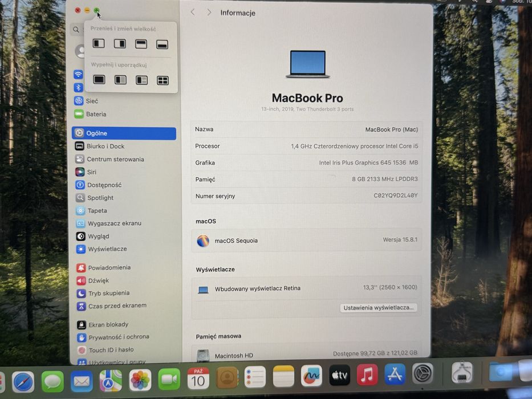Choose fill entire screen layout icon
The height and width of the screenshot is (399, 532).
point(99,79)
